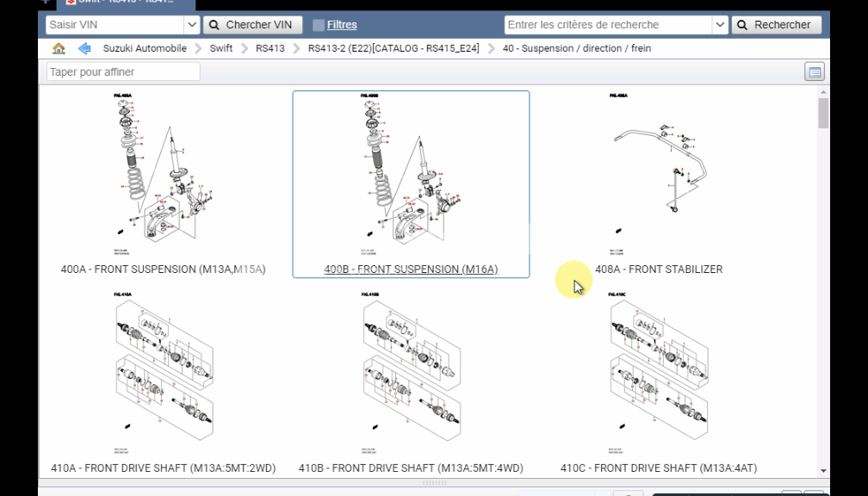Click 410A - FRONT DRIVE SHAFT (M13A:5MT:2WD) label
Screen dimensions: 868x496
pyautogui.click(x=164, y=468)
